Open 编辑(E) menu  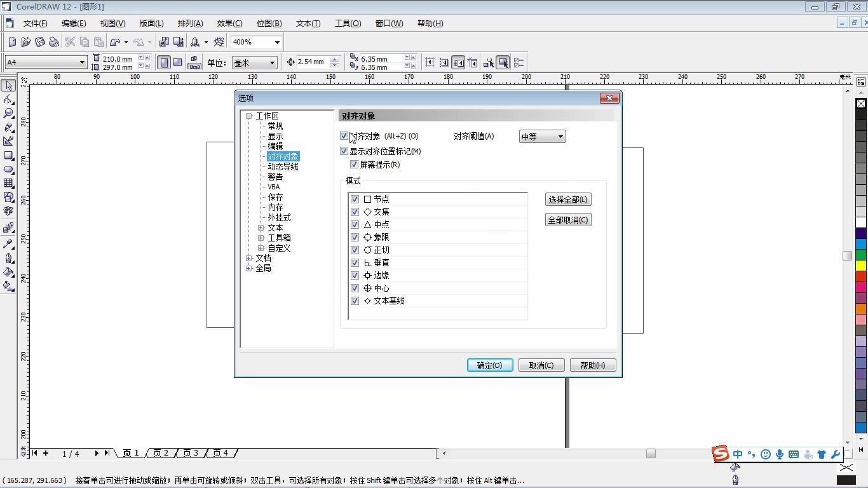click(x=74, y=24)
